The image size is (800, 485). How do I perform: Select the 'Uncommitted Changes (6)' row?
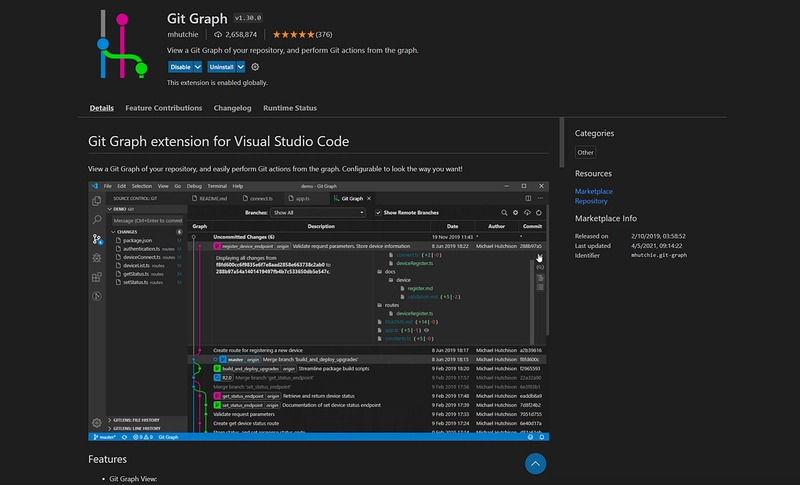pyautogui.click(x=367, y=237)
